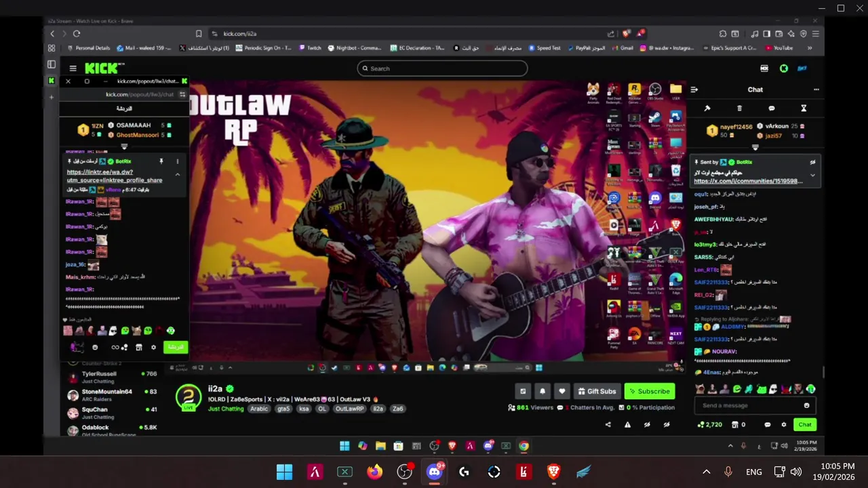Click the gta5 tag

(283, 409)
